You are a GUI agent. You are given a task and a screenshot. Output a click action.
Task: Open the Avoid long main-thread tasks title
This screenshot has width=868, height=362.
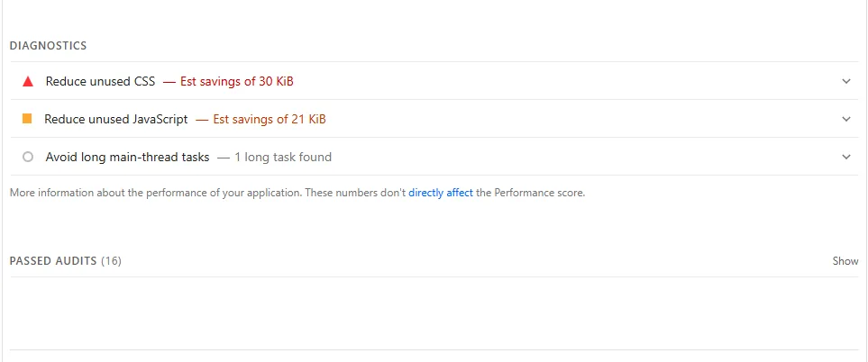point(127,157)
